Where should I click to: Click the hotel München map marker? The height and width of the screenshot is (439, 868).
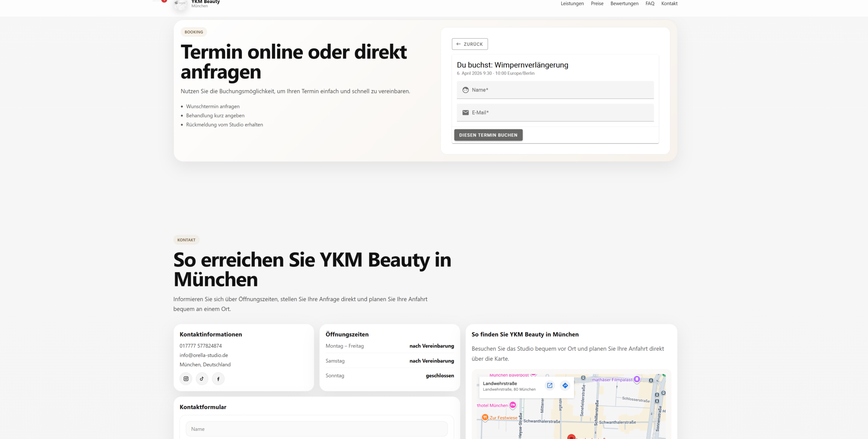513,405
